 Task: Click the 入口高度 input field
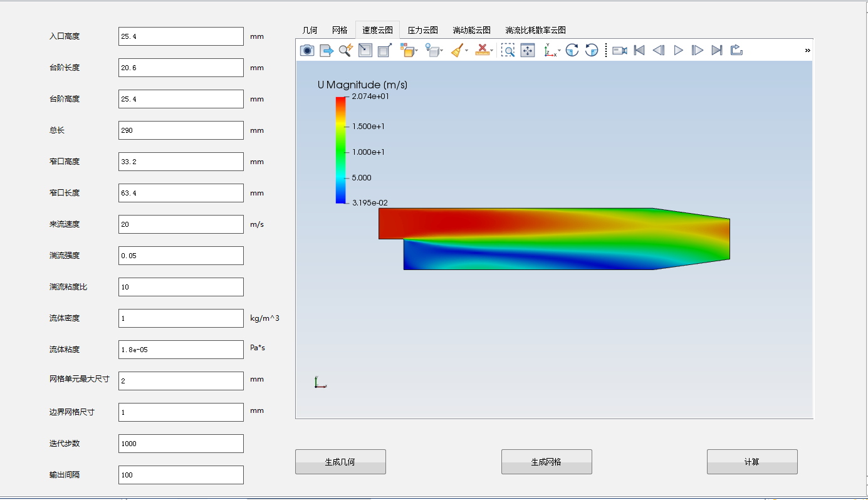(181, 36)
